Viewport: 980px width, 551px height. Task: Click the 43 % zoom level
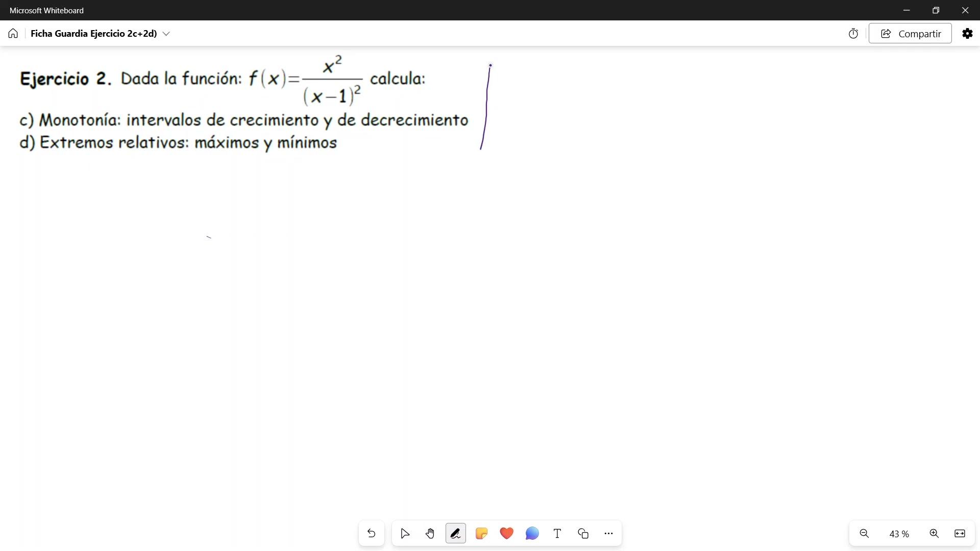point(899,534)
